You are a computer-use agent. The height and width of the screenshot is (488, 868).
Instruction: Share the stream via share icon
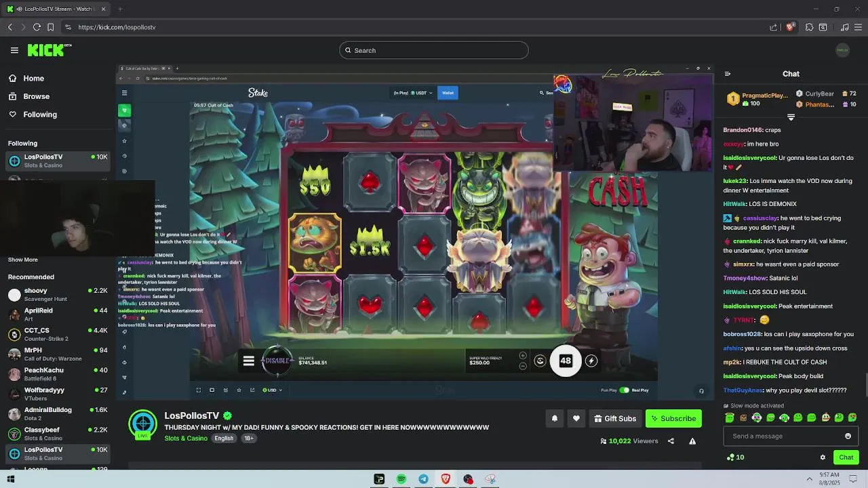coord(671,441)
